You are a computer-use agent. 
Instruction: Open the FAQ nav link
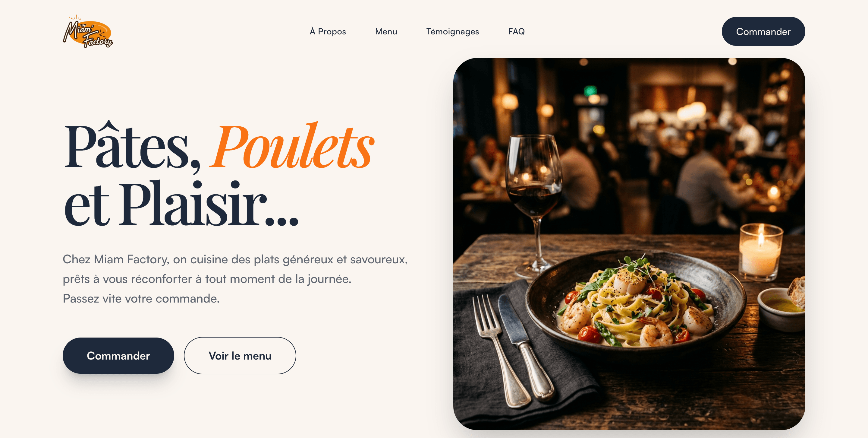coord(516,31)
